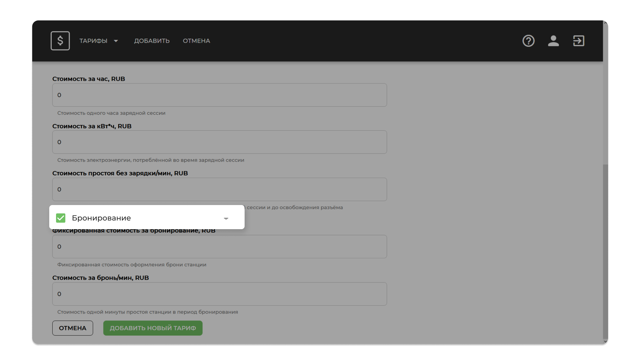Open the ТАРИФЫ menu

[x=93, y=41]
